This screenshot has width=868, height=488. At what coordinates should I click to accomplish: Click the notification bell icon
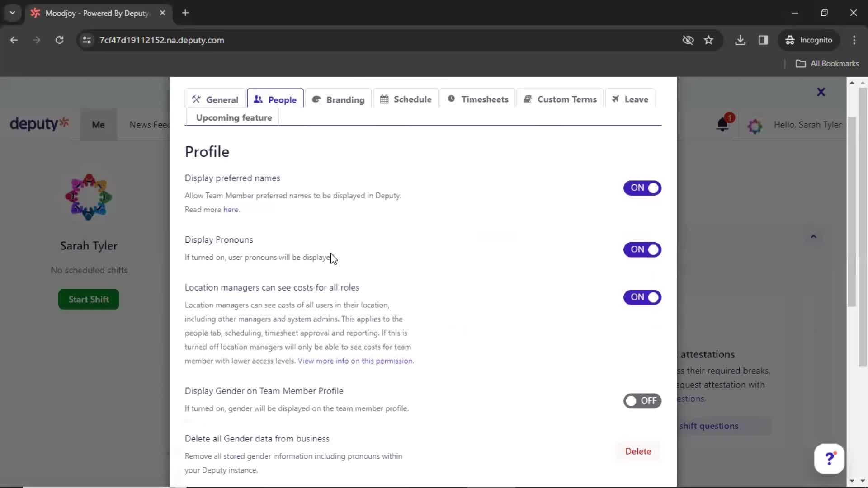click(723, 124)
